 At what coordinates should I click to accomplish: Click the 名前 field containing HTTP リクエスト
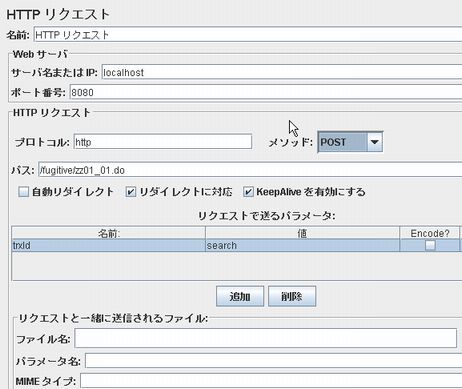tap(248, 35)
